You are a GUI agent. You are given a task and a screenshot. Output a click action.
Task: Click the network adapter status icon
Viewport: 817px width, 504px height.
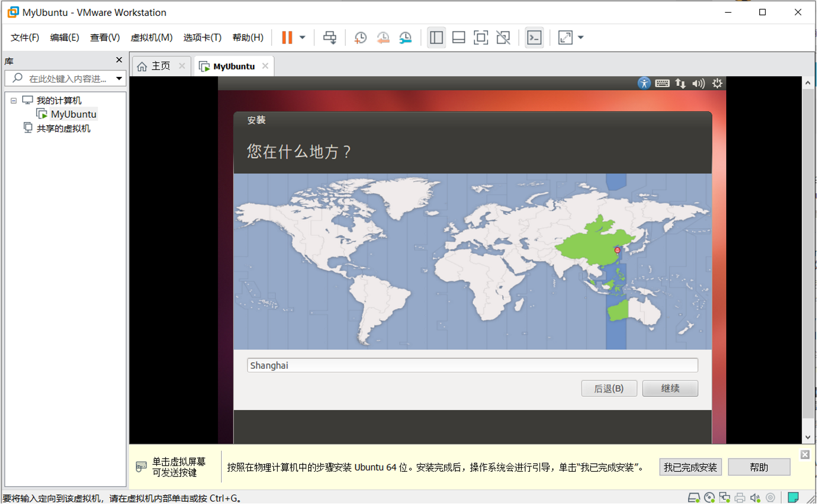click(x=725, y=498)
